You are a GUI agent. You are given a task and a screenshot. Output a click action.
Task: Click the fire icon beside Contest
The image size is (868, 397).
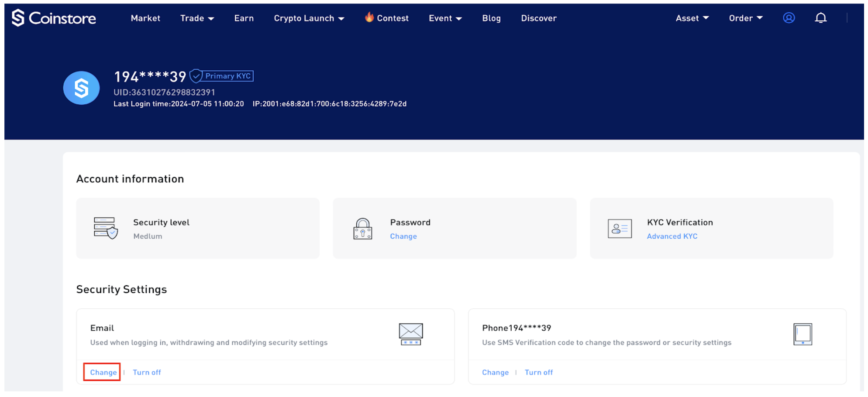369,17
